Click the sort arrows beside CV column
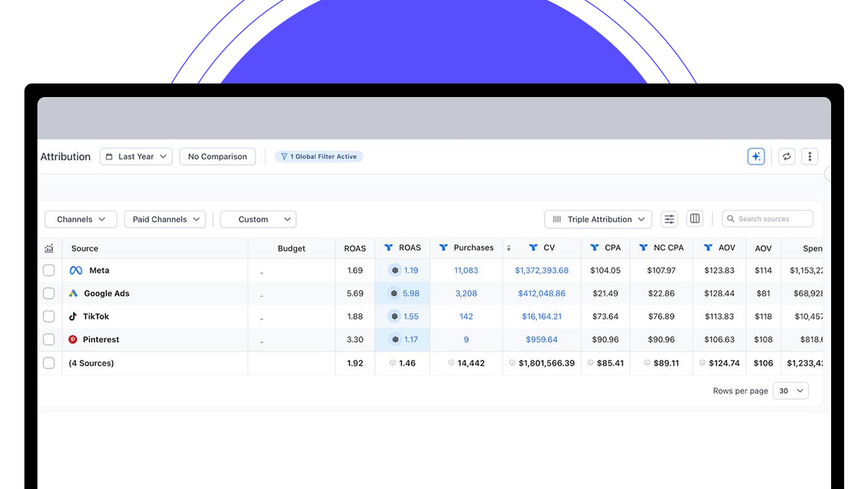Screen dimensions: 868x489 pyautogui.click(x=509, y=248)
